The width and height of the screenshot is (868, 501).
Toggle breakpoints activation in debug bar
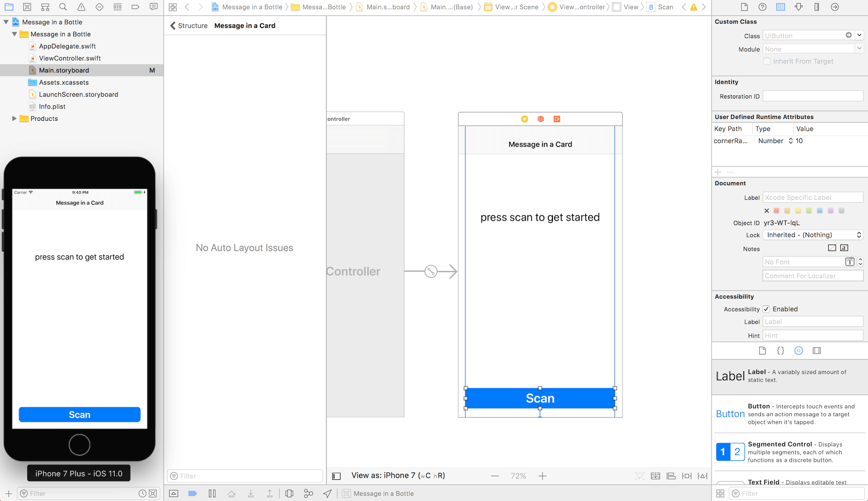click(193, 493)
